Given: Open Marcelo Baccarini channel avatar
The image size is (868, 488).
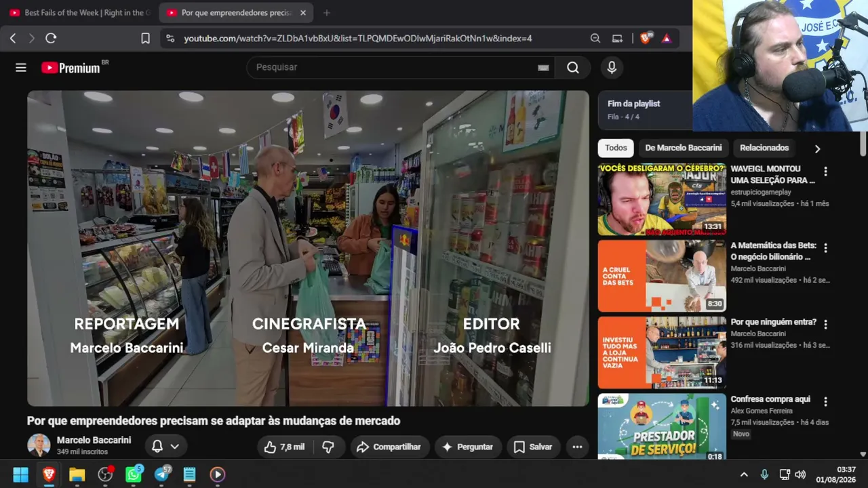Looking at the screenshot, I should tap(39, 445).
